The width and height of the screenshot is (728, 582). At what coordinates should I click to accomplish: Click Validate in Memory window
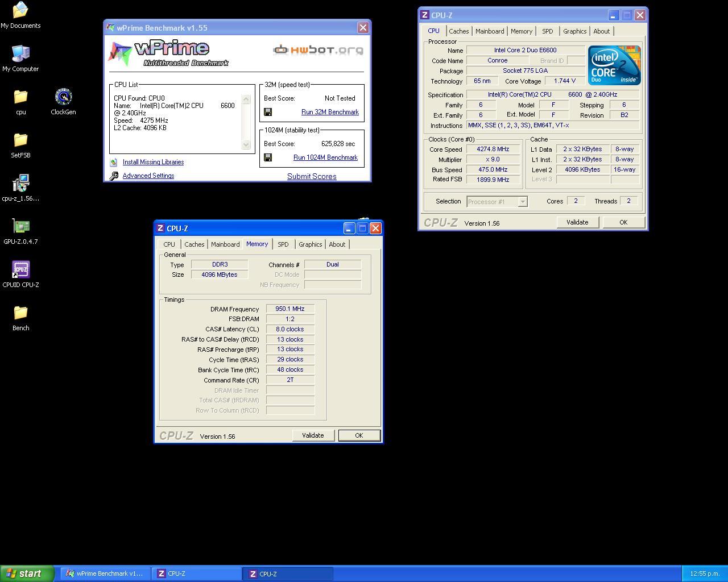[x=313, y=435]
